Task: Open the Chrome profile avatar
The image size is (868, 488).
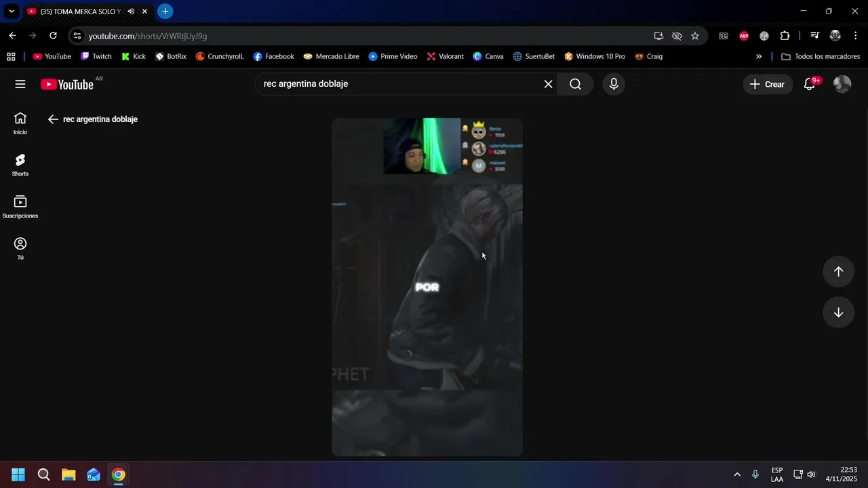Action: pyautogui.click(x=835, y=36)
